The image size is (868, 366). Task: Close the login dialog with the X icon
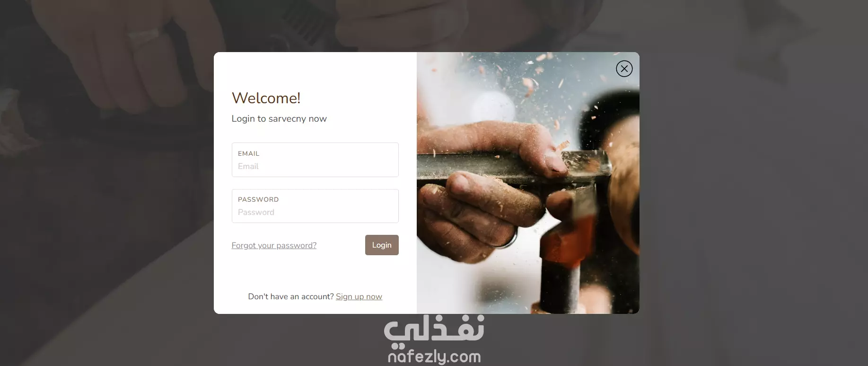pyautogui.click(x=624, y=69)
